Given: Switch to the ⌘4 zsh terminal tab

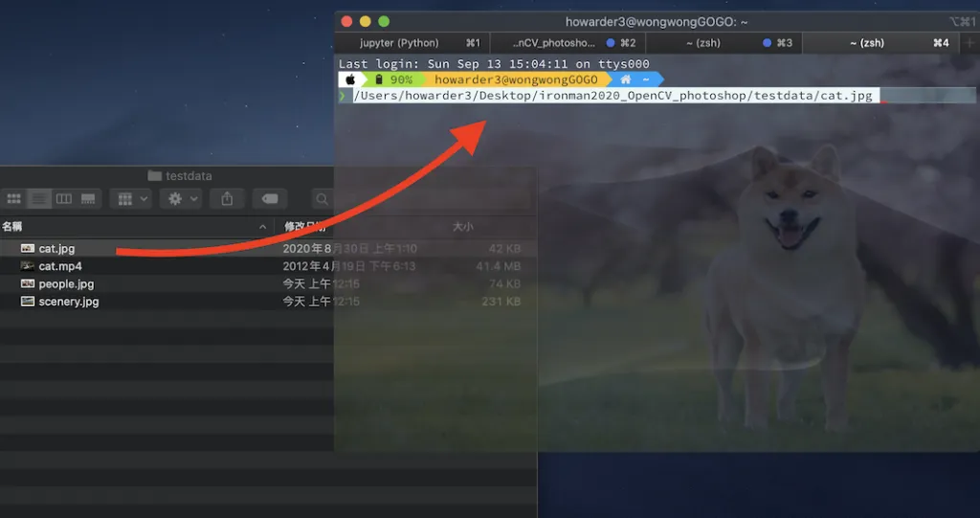Looking at the screenshot, I should tap(880, 42).
